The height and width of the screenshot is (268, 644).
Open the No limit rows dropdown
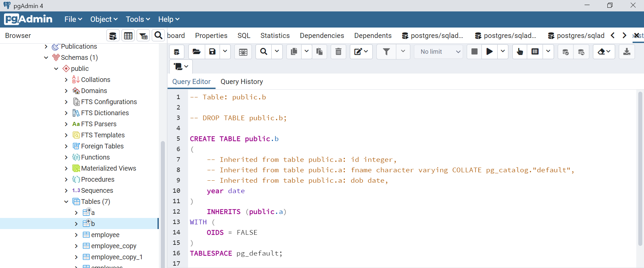440,52
